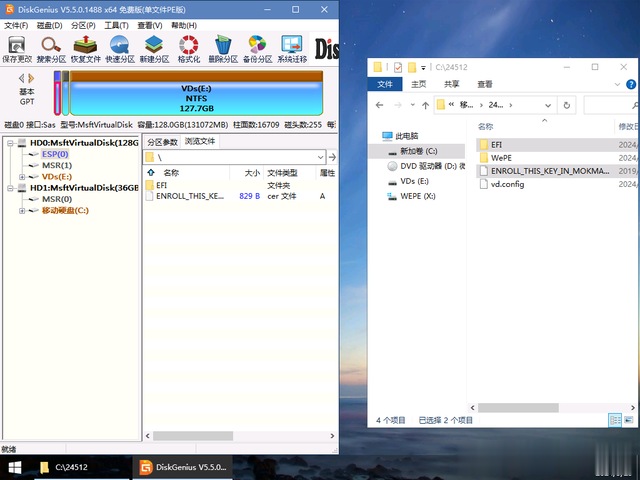
Task: Open View (查看) menu in DiskGenius
Action: [x=150, y=25]
